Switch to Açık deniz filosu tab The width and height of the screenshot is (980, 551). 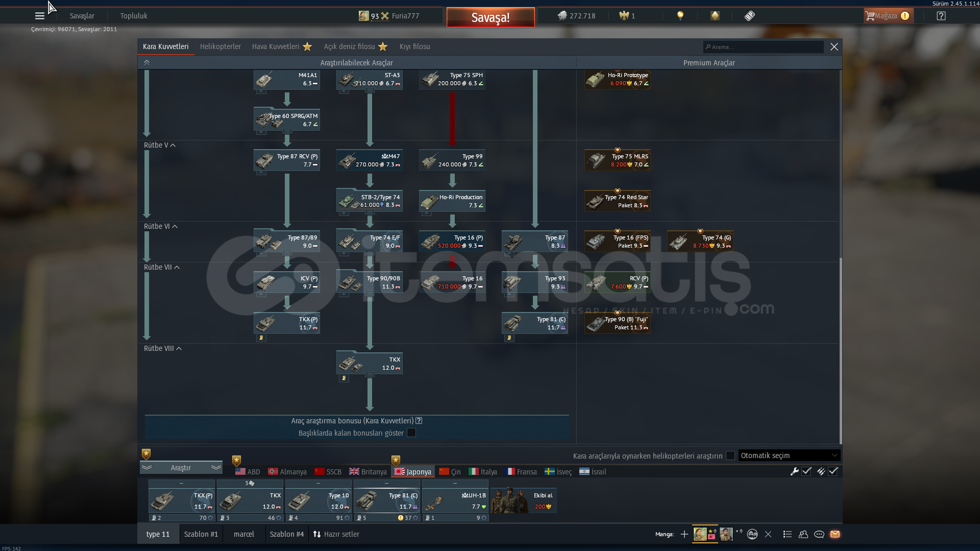[x=355, y=46]
